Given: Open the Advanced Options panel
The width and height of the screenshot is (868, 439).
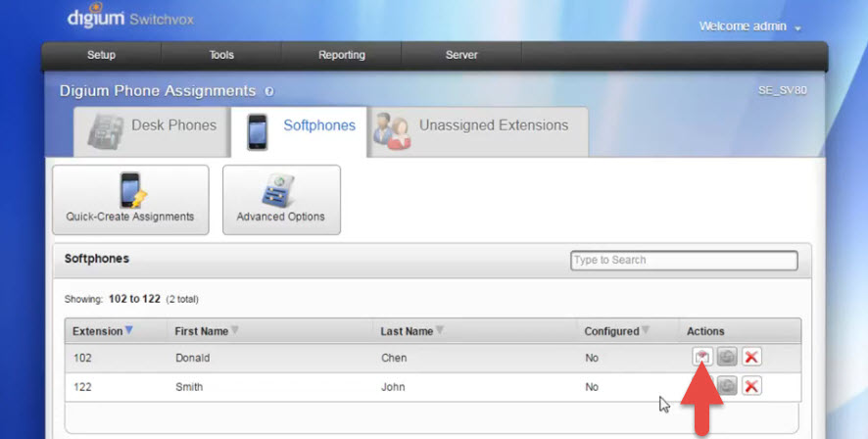Looking at the screenshot, I should tap(281, 200).
